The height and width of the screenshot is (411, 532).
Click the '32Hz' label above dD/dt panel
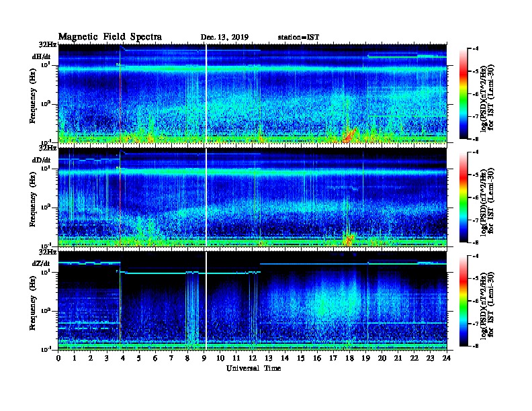[x=48, y=148]
